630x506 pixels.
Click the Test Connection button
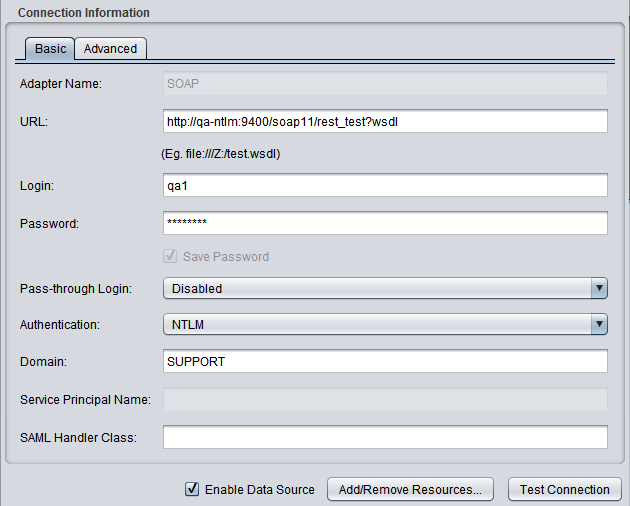pos(565,490)
